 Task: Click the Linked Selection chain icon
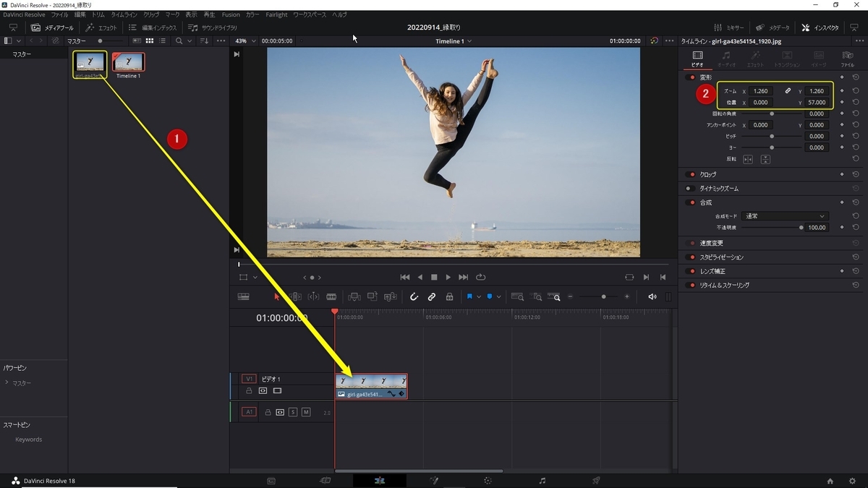431,296
